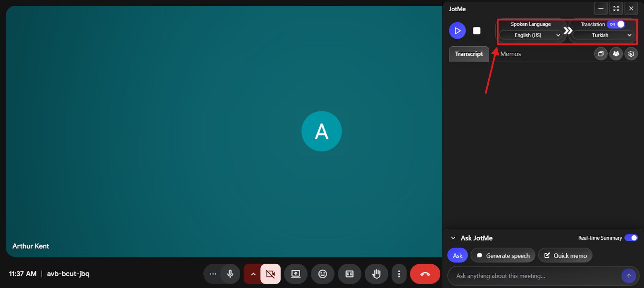Screen dimensions: 644x288
Task: Click the Spoken Language label
Action: pyautogui.click(x=530, y=24)
